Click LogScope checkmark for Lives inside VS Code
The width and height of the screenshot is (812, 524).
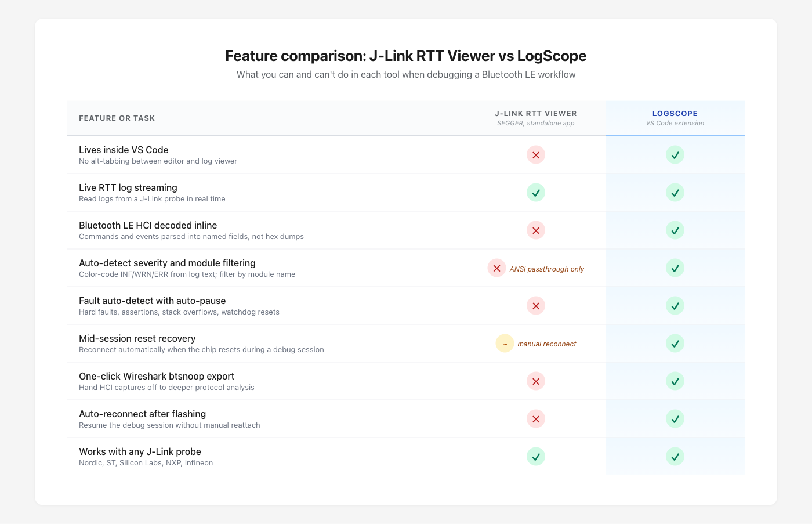tap(675, 155)
